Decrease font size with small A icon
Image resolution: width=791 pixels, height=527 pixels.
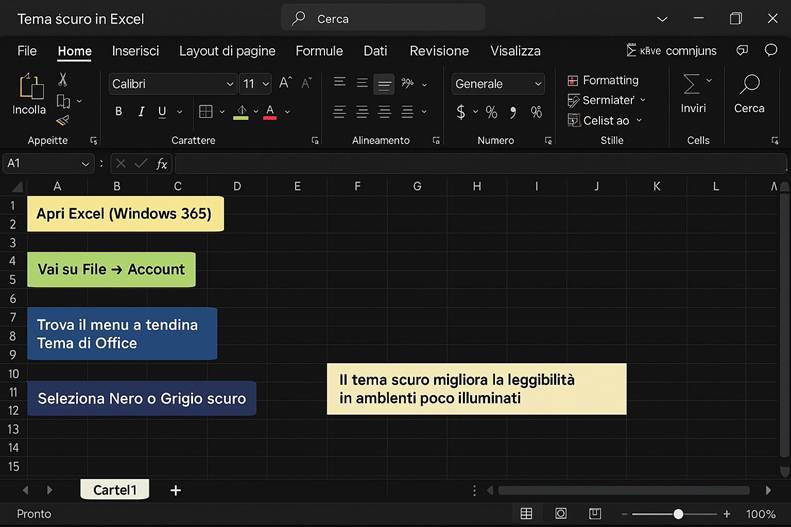(x=306, y=83)
